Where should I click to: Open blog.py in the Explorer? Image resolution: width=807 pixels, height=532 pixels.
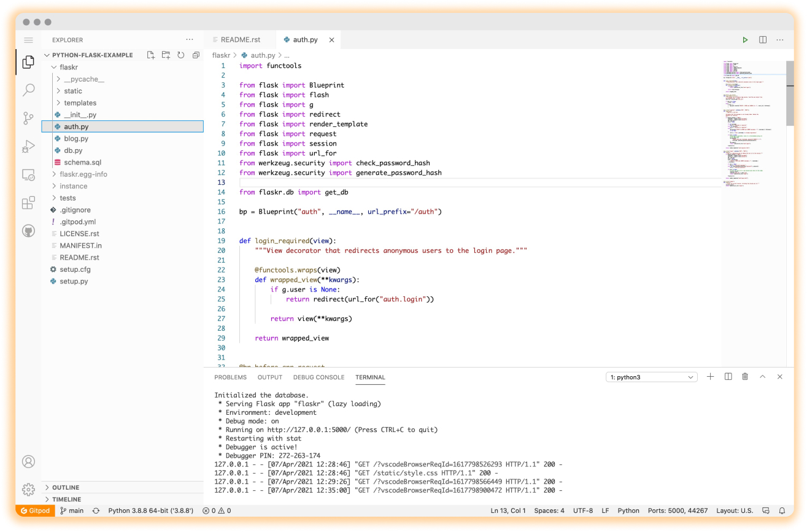122,139
